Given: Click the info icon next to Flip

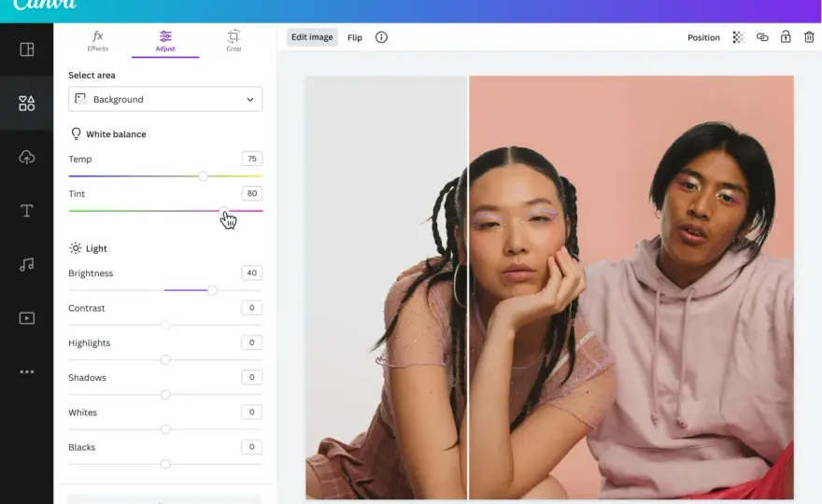Looking at the screenshot, I should 381,37.
